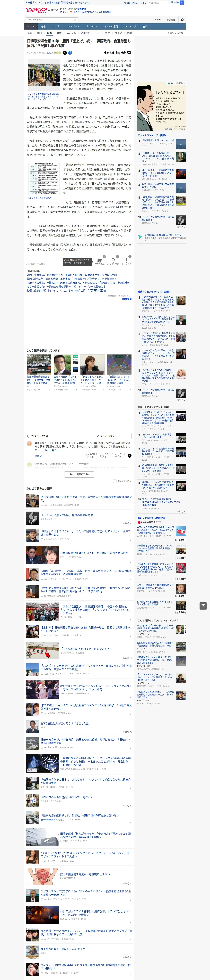The image size is (210, 980).
Task: Share article on X below headline
Action: tap(65, 53)
